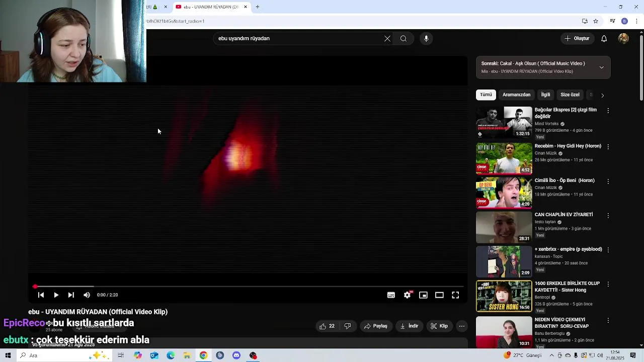Screen dimensions: 644x362
Task: Select the Tümü filter chip
Action: (486, 95)
